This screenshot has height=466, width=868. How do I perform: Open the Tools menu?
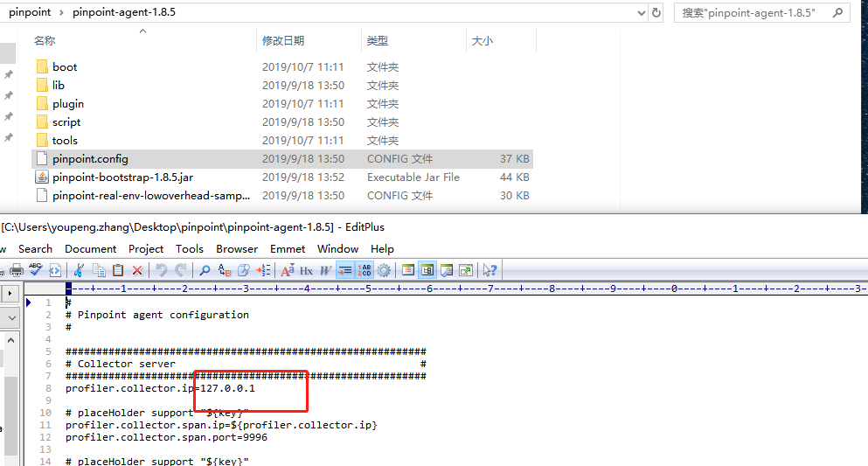coord(190,249)
